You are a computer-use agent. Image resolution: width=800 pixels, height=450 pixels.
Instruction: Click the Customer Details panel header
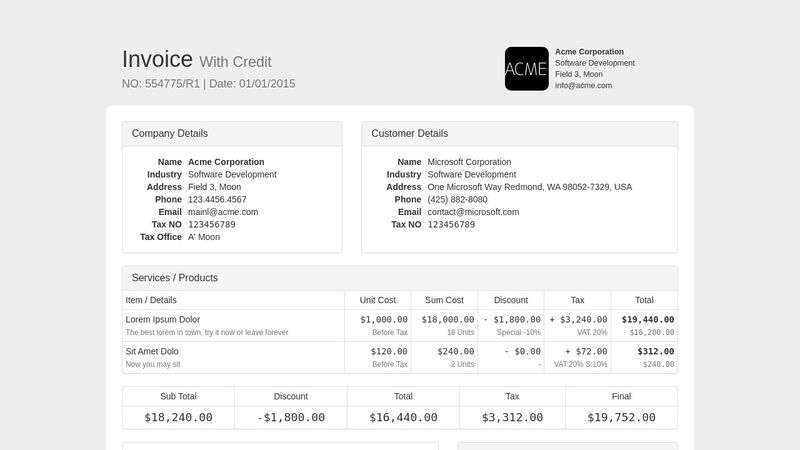519,134
